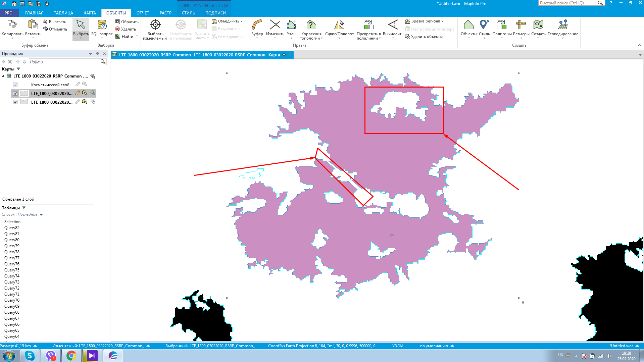The image size is (644, 362).
Task: Select the Buffer (Буфер) tool
Action: tap(257, 25)
